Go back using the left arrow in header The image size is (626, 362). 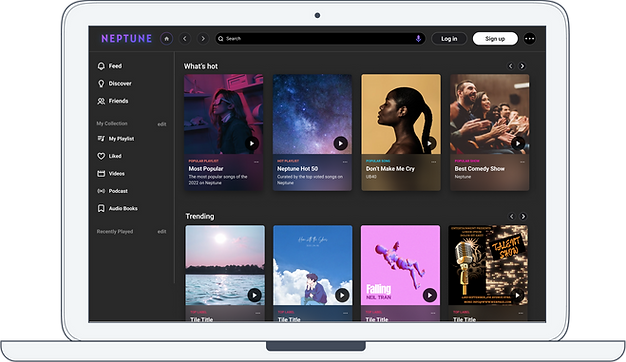(184, 39)
